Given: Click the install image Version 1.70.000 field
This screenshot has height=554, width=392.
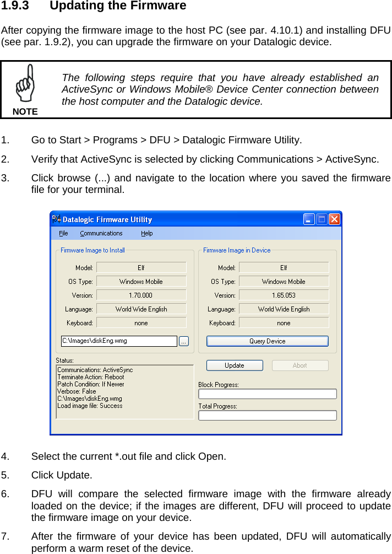Looking at the screenshot, I should coord(141,295).
